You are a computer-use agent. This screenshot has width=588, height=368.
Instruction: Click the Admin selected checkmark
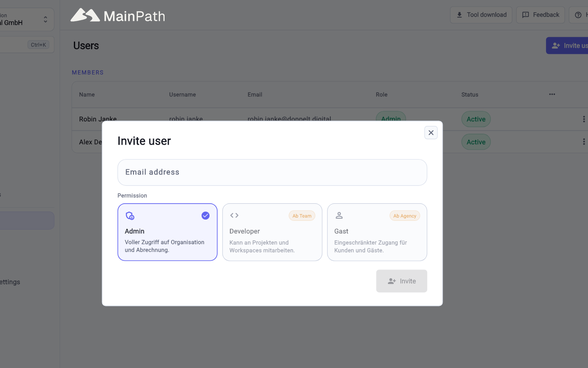pos(205,215)
